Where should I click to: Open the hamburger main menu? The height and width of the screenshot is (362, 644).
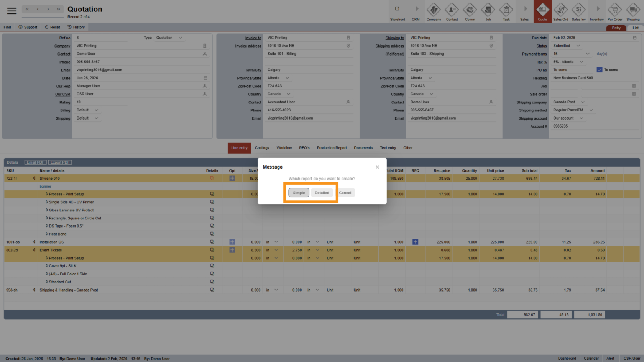point(12,11)
